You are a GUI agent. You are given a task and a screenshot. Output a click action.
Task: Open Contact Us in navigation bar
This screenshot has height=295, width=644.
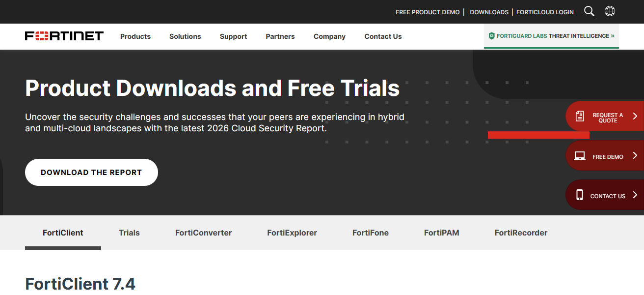pyautogui.click(x=383, y=36)
